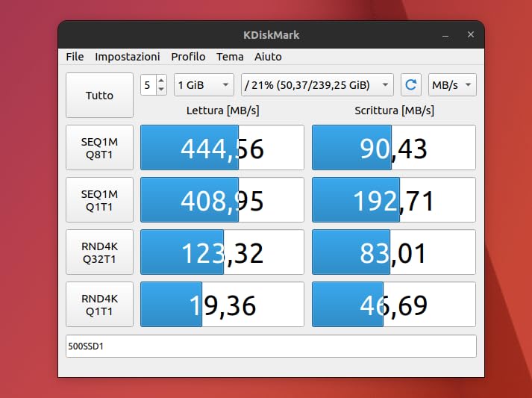Open the Profilo menu
Viewport: 532px width, 398px height.
tap(188, 57)
